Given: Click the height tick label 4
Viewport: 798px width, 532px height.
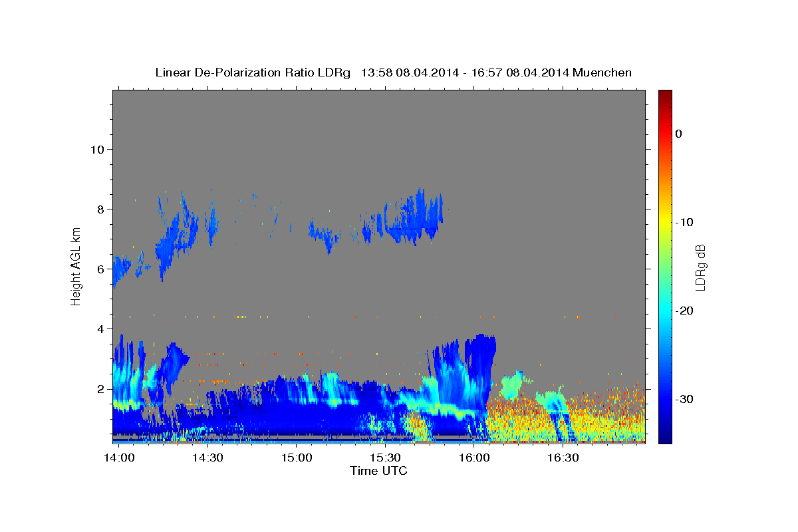Looking at the screenshot, I should pyautogui.click(x=101, y=329).
